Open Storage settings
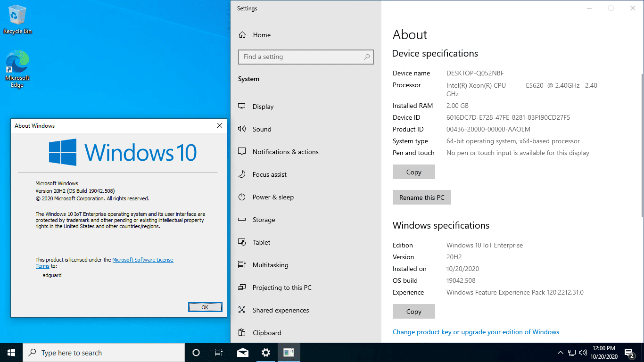This screenshot has height=362, width=644. 306,220
